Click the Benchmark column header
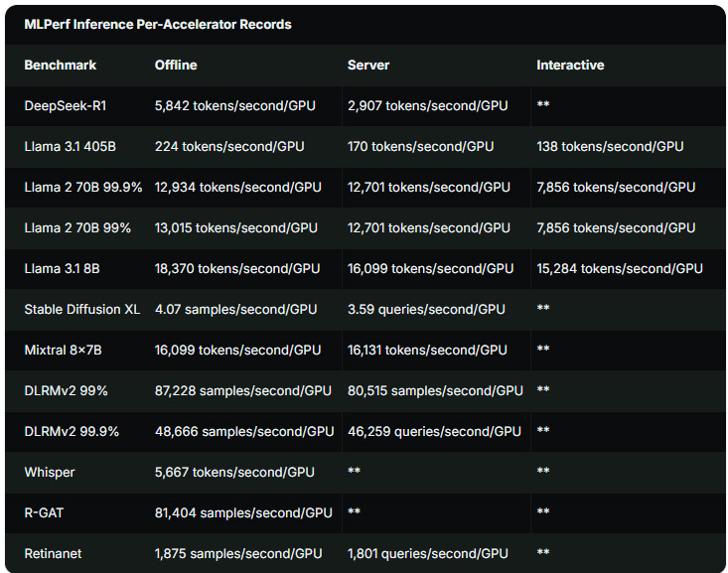 (x=61, y=65)
